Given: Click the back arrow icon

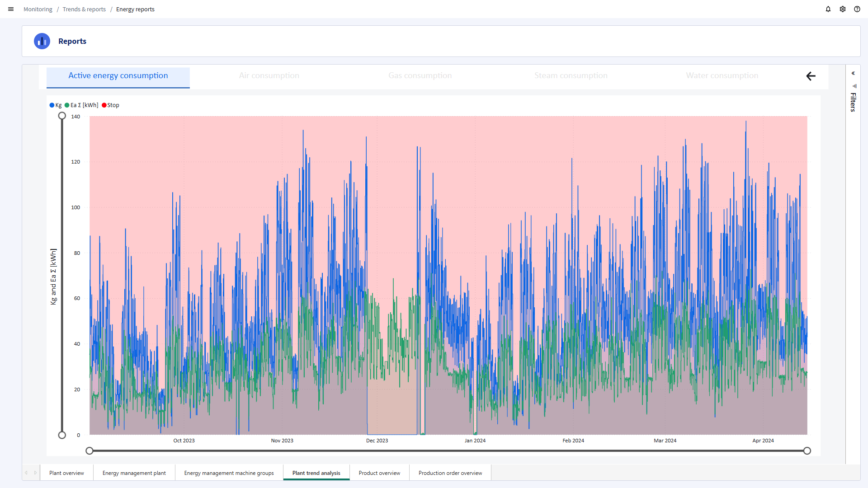Looking at the screenshot, I should [x=811, y=76].
